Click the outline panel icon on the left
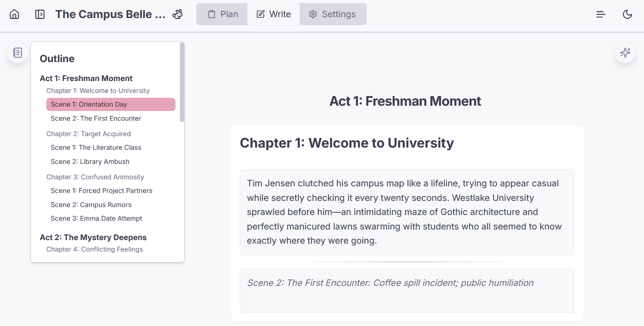The height and width of the screenshot is (326, 644). pos(17,52)
